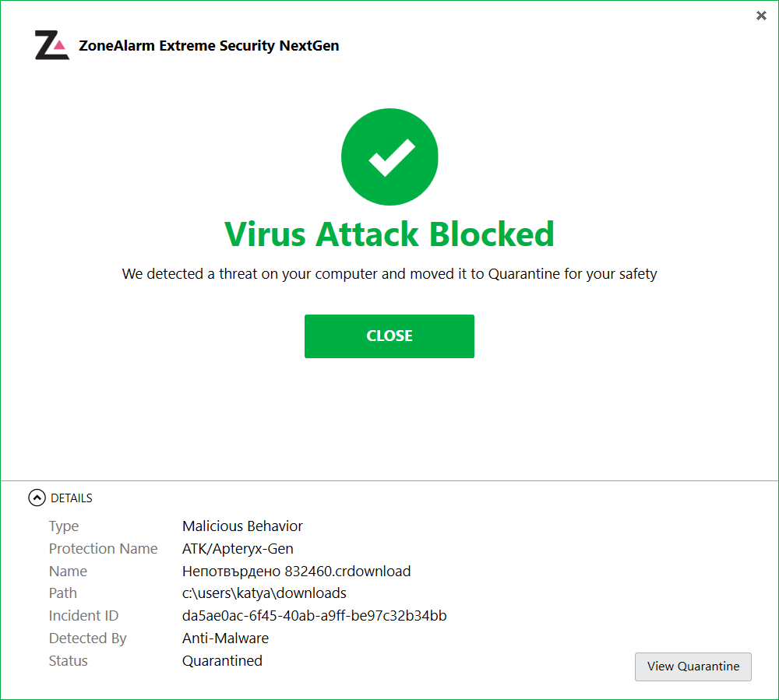The height and width of the screenshot is (700, 779).
Task: Click the green checkmark circle icon
Action: 389,157
